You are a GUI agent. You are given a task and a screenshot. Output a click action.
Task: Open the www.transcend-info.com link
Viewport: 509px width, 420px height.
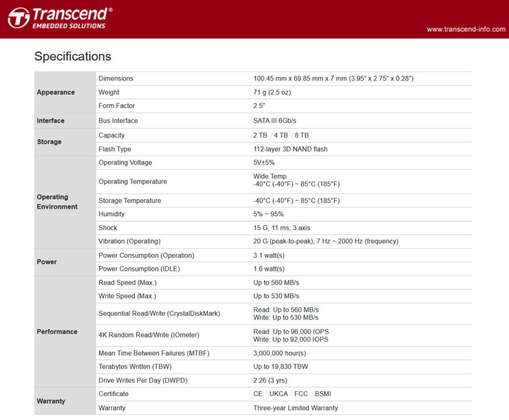[x=466, y=29]
